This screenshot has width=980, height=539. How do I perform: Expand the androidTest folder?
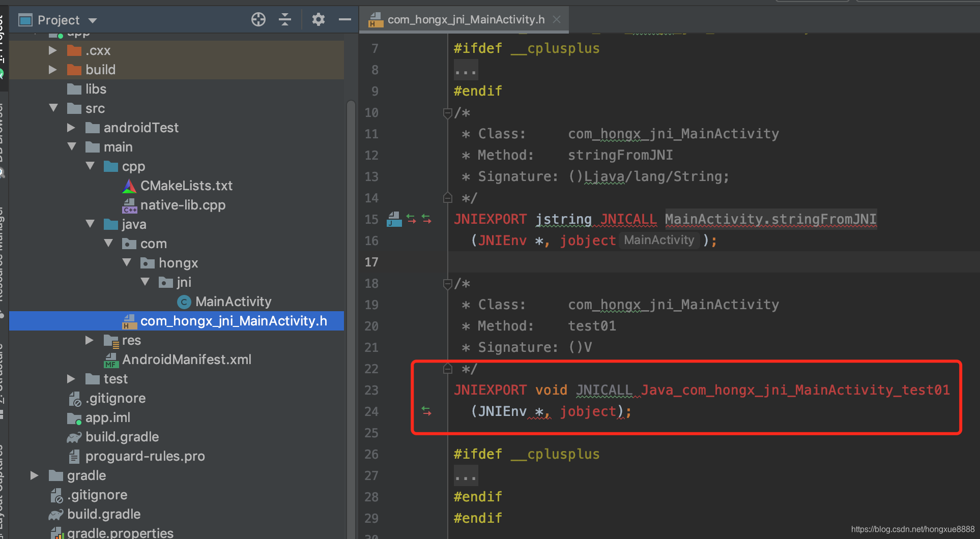click(71, 128)
